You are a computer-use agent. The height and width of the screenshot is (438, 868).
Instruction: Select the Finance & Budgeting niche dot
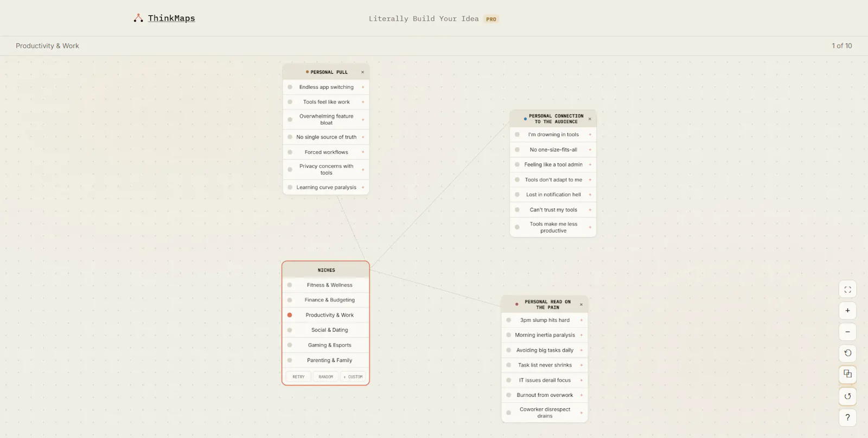pyautogui.click(x=290, y=300)
